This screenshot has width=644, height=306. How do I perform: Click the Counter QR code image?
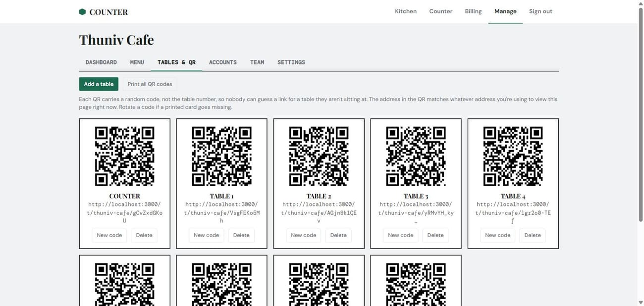tap(124, 156)
